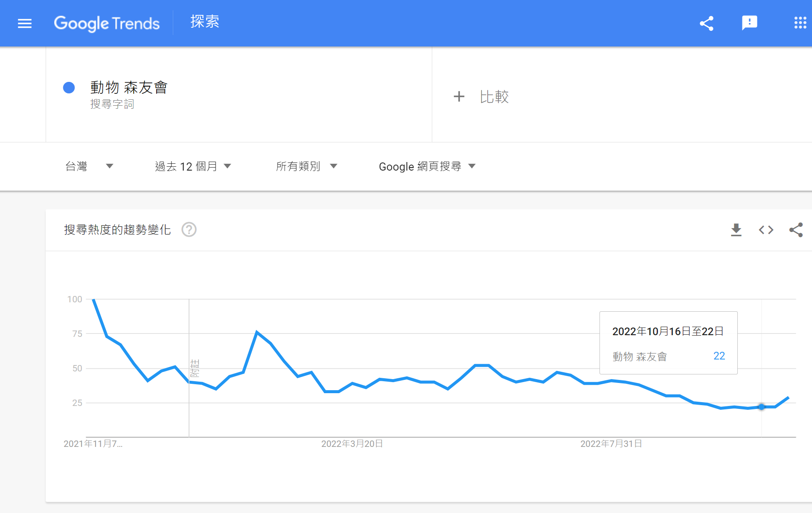Expand the 台灣 region dropdown

[89, 166]
